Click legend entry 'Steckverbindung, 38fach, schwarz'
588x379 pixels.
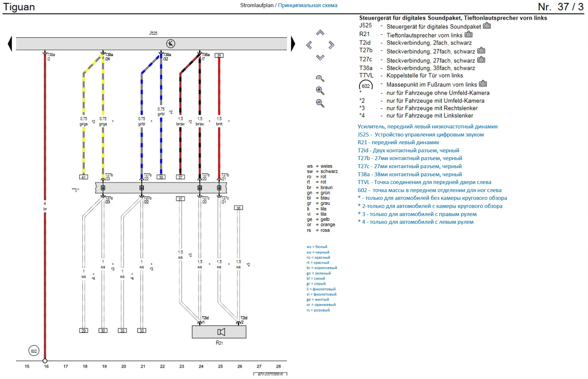(x=430, y=68)
